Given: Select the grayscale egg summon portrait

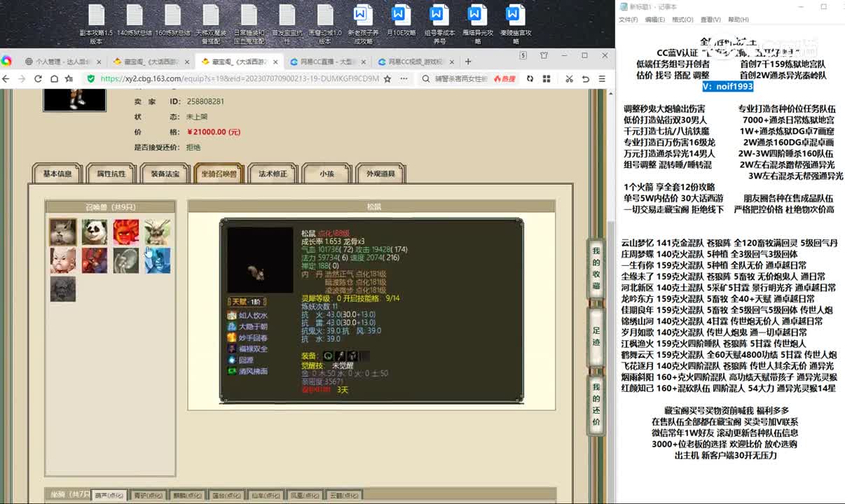Looking at the screenshot, I should 126,260.
